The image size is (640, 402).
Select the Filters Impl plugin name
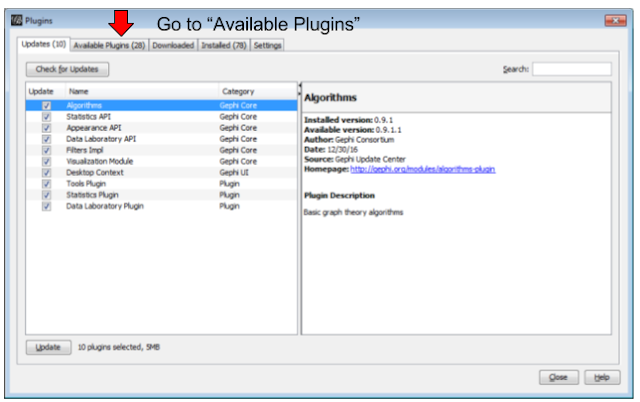85,150
